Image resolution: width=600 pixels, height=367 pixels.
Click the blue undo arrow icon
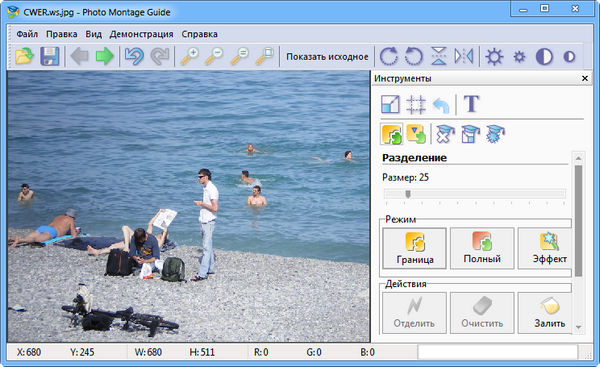134,56
